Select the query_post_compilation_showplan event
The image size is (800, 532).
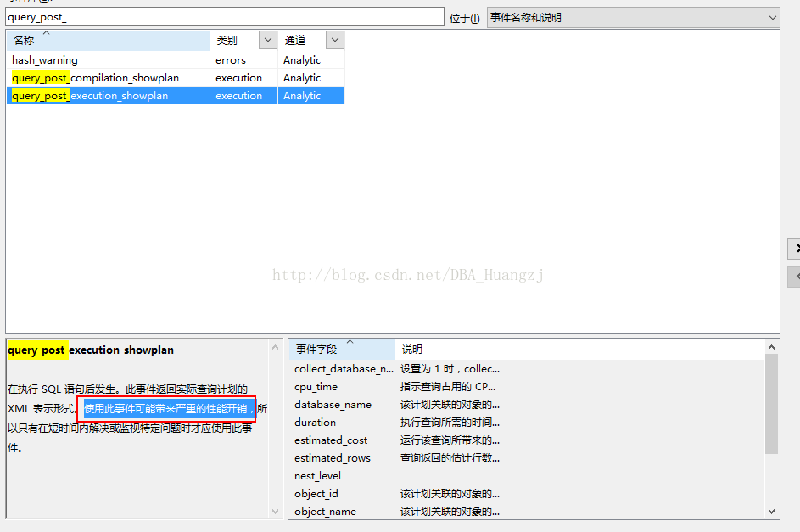coord(176,78)
